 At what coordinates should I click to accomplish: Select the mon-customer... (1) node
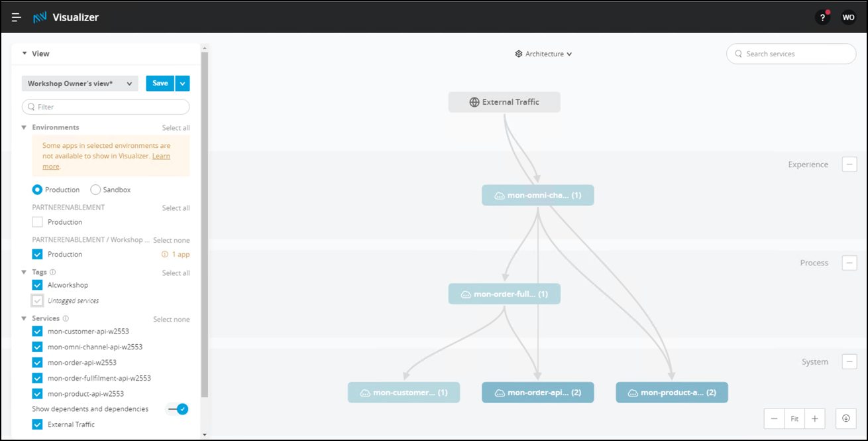404,393
